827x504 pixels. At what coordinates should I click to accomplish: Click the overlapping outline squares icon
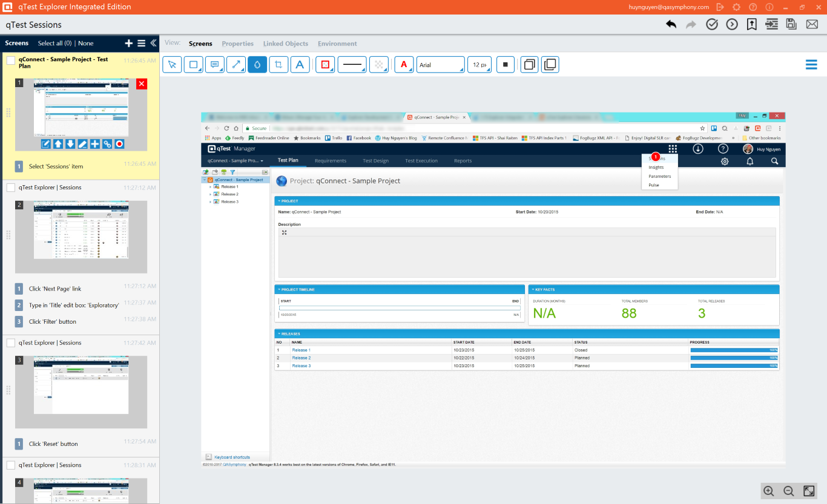point(529,64)
